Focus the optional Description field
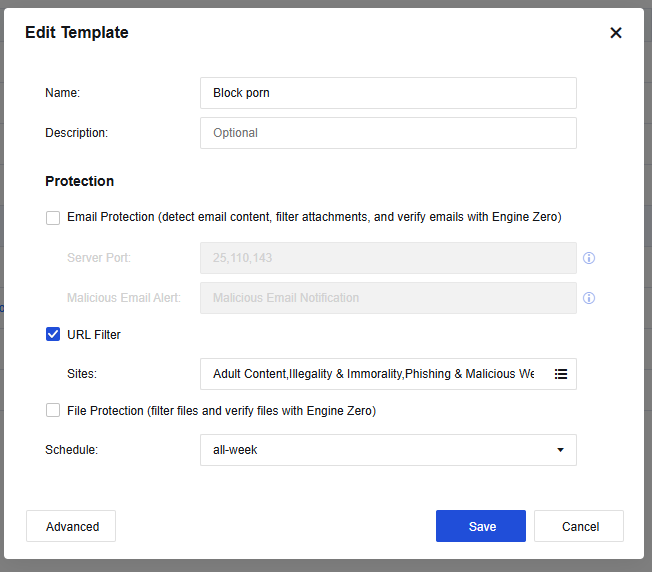The image size is (652, 572). [x=388, y=133]
